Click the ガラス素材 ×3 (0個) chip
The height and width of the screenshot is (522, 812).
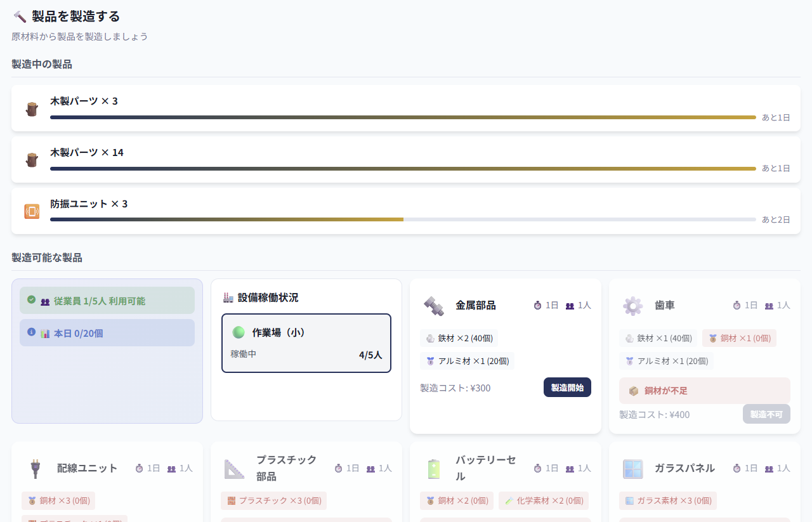point(668,500)
